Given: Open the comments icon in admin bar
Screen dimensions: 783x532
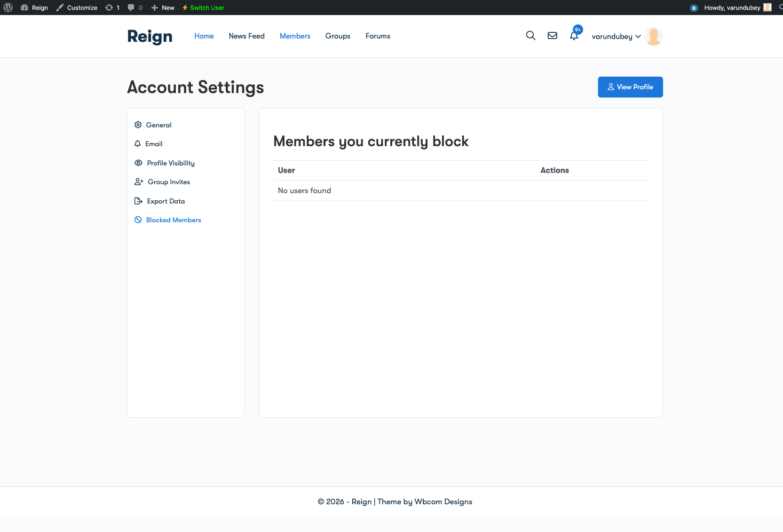Looking at the screenshot, I should (131, 8).
